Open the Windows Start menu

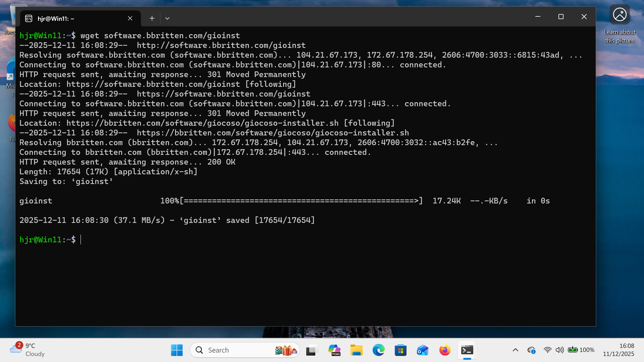177,350
